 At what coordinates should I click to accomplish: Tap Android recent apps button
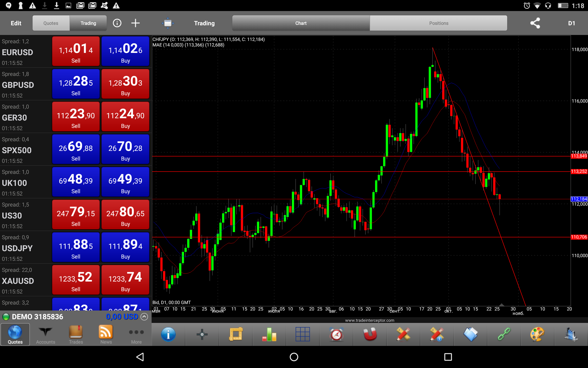(448, 357)
